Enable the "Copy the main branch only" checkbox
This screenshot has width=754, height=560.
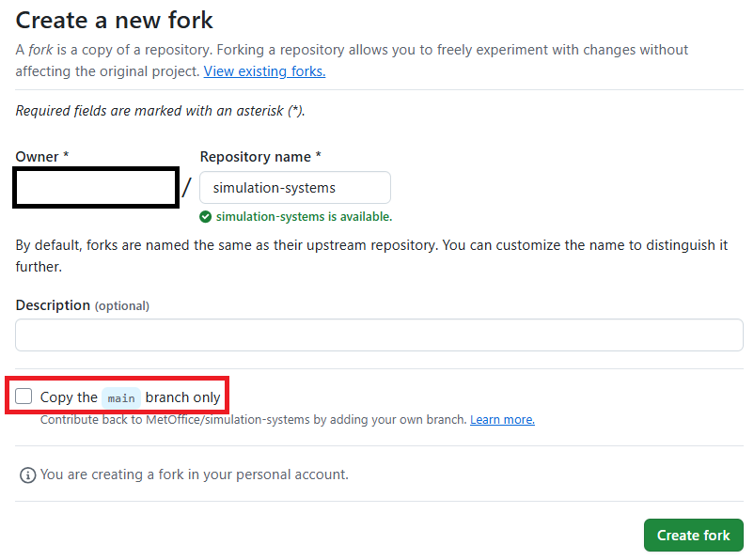[x=24, y=396]
